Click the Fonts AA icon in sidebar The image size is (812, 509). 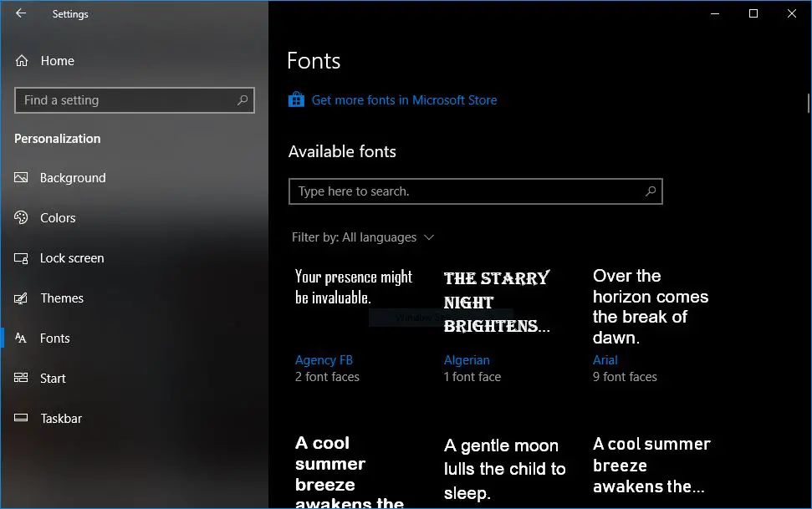[x=21, y=338]
